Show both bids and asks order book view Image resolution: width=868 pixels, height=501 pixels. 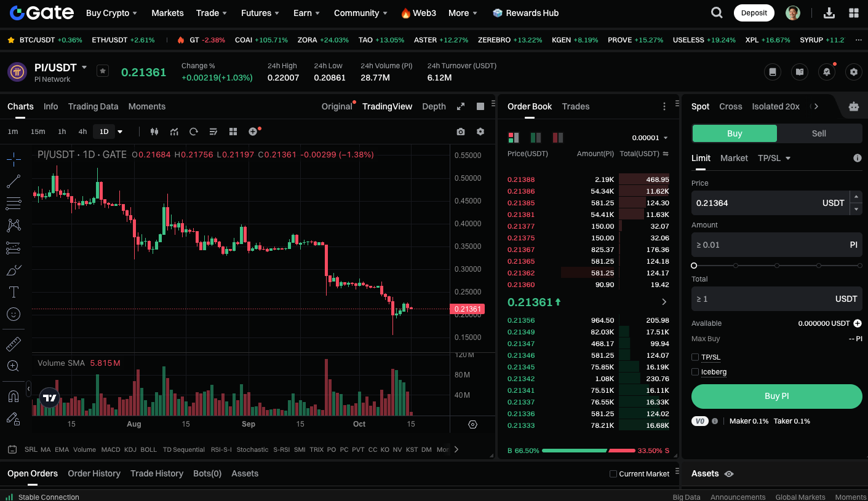[x=513, y=138]
